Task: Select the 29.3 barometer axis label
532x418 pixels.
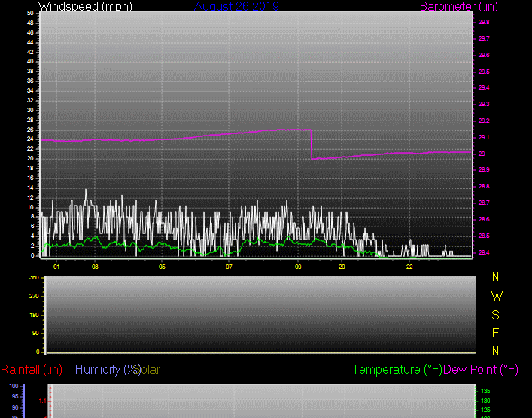Action: [x=484, y=104]
